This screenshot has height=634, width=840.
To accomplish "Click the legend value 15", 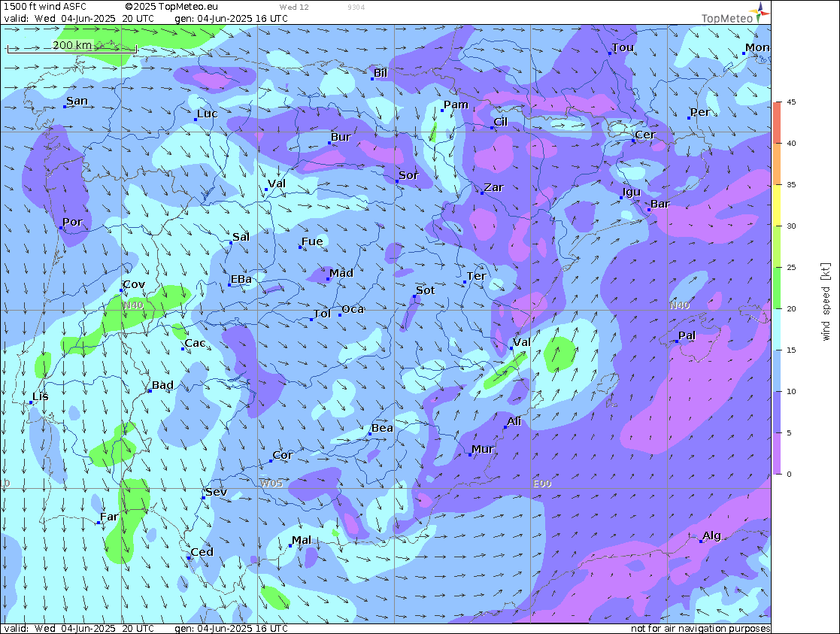I will 790,350.
